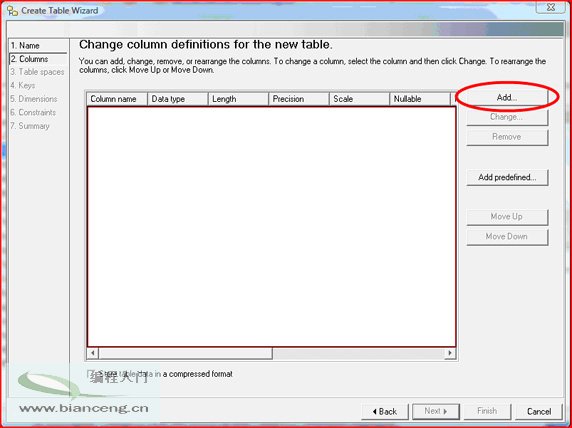The image size is (572, 428).
Task: Click the Move Up button
Action: point(507,217)
